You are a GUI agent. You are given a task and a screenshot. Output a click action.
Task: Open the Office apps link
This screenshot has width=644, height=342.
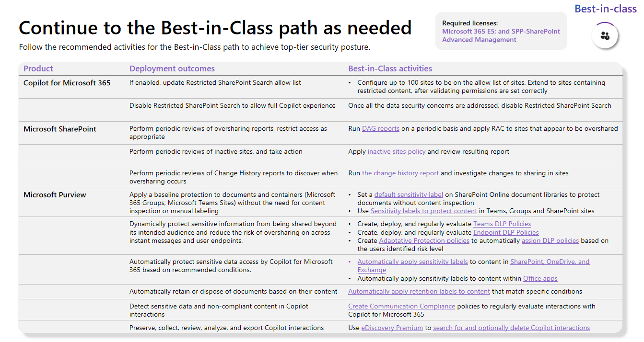[540, 278]
